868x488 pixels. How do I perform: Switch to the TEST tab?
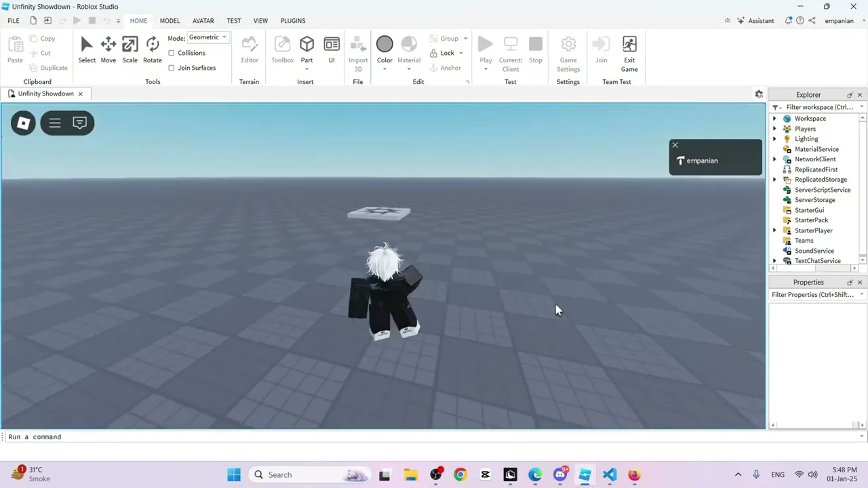[x=233, y=20]
